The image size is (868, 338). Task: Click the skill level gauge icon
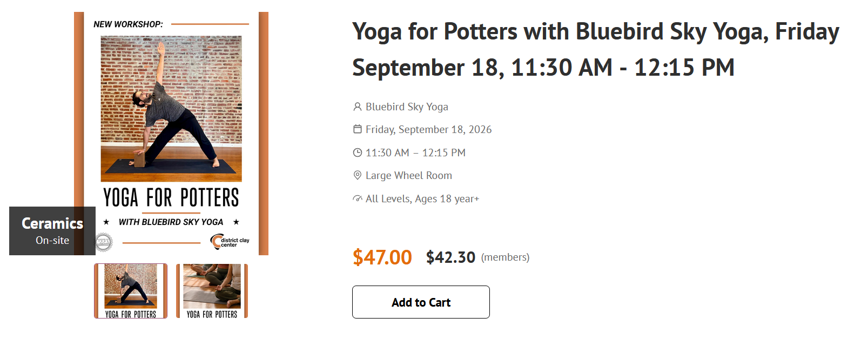coord(357,198)
